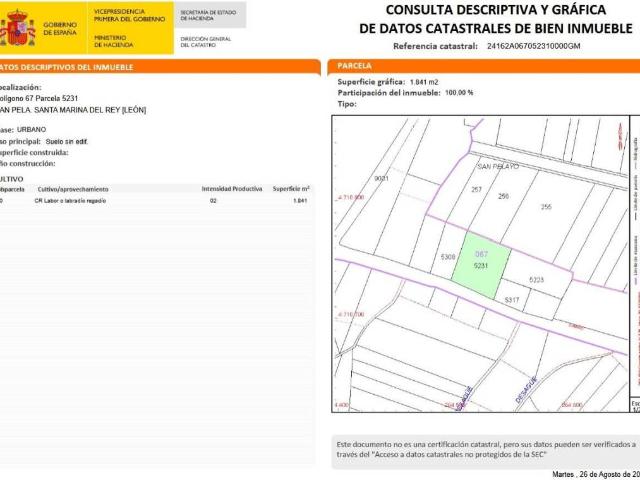Click the CONSULTA DESCRIPTIVA Y GRÁFICA title

click(496, 10)
